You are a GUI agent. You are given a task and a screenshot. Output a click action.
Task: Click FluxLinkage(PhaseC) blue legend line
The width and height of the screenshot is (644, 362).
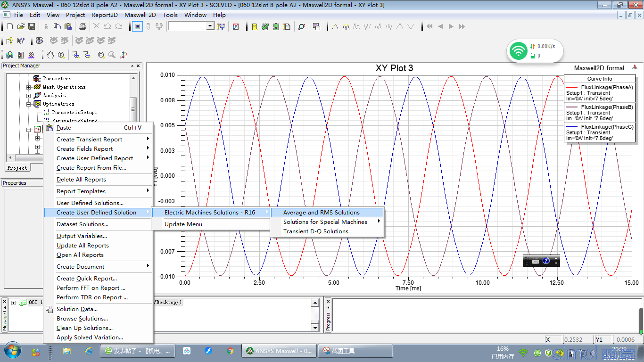pos(571,127)
